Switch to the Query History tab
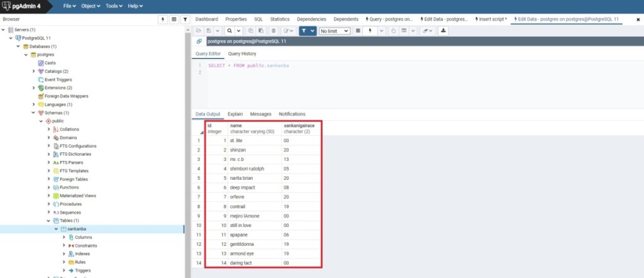Image resolution: width=644 pixels, height=278 pixels. 241,53
